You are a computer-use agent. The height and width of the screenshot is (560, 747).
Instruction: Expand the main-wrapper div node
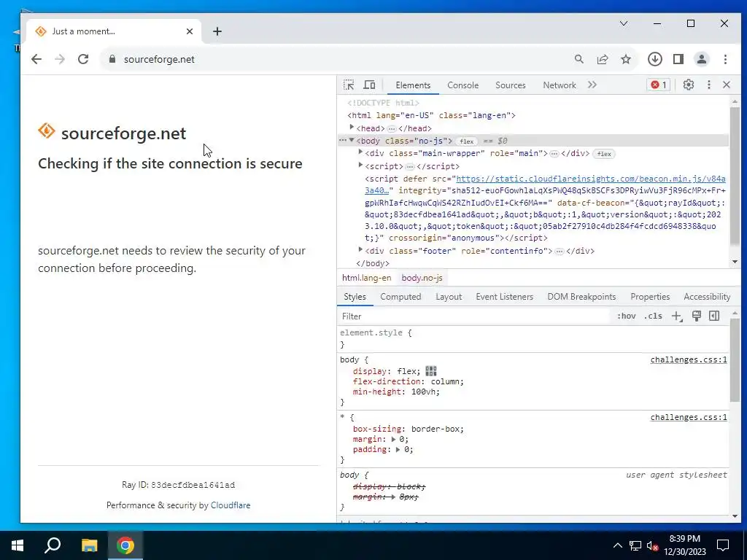pyautogui.click(x=360, y=152)
